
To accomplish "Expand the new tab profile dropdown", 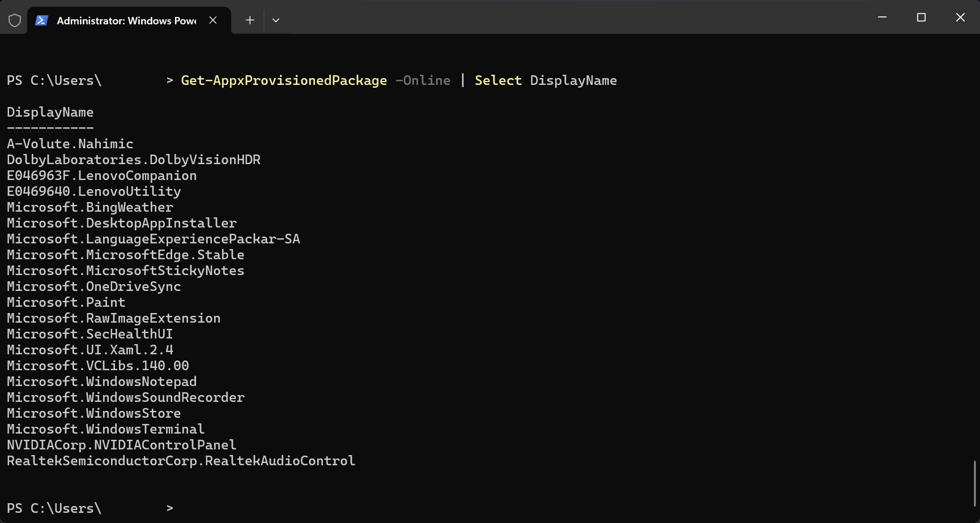I will coord(276,20).
